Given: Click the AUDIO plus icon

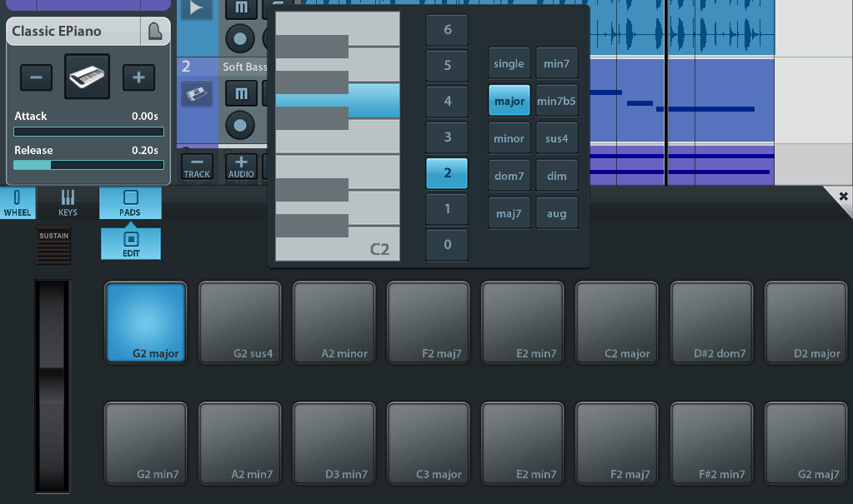Looking at the screenshot, I should (x=241, y=167).
